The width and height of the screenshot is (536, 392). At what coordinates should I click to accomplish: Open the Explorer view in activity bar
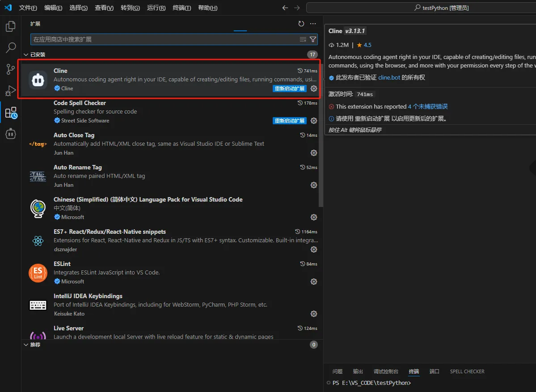click(x=11, y=26)
